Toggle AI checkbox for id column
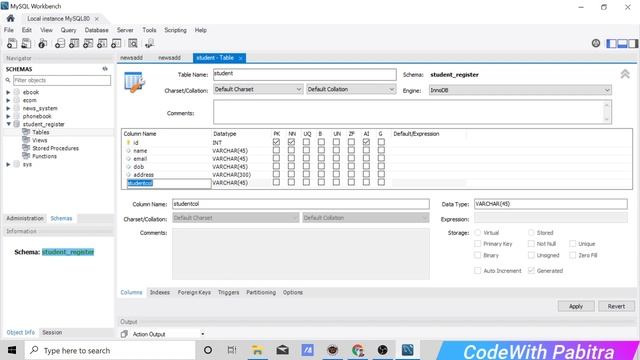The height and width of the screenshot is (360, 640). tap(366, 142)
